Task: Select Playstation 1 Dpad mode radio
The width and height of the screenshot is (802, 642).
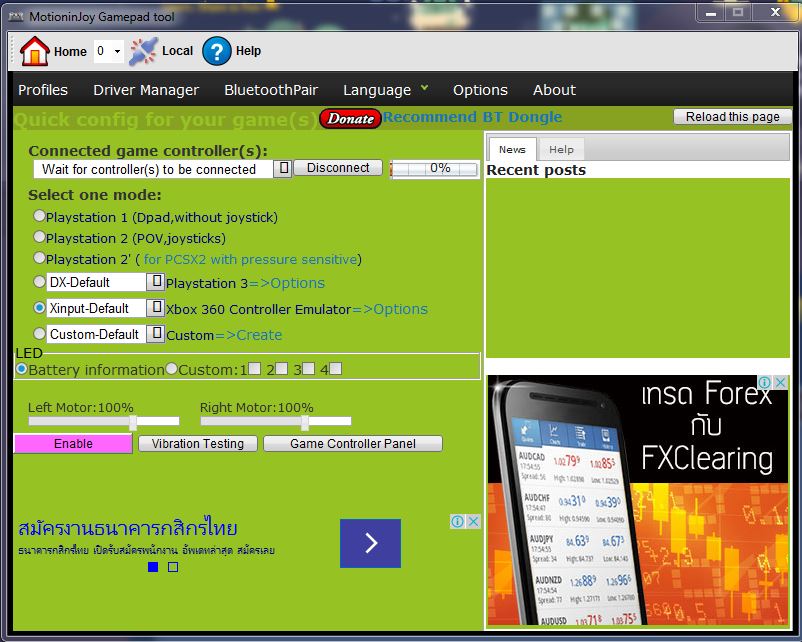Action: [39, 216]
